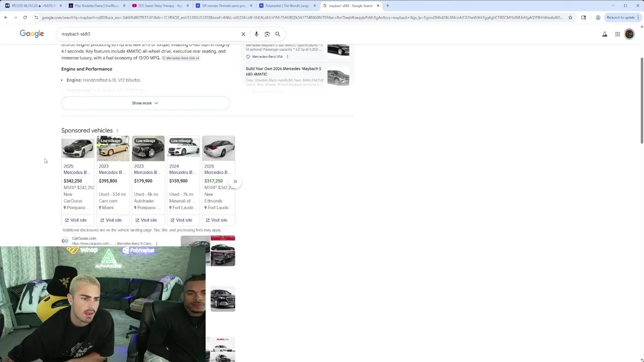Open the Build Your Own result car thumbnail
Viewport: 644px width, 362px height.
click(x=338, y=77)
